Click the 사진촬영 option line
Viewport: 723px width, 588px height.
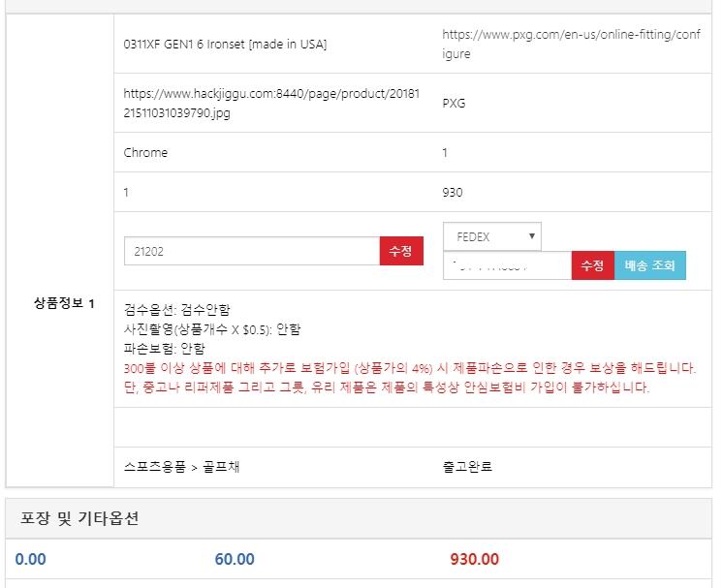point(212,329)
